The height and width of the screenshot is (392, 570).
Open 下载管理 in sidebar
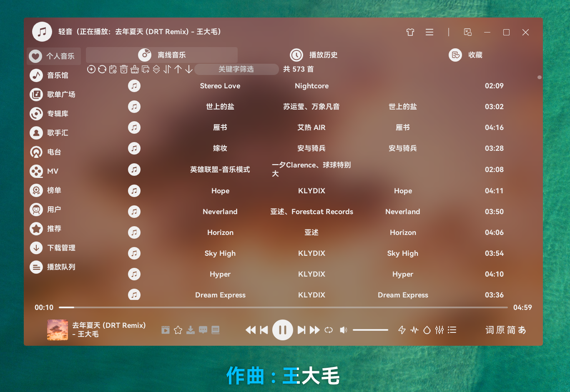[54, 248]
